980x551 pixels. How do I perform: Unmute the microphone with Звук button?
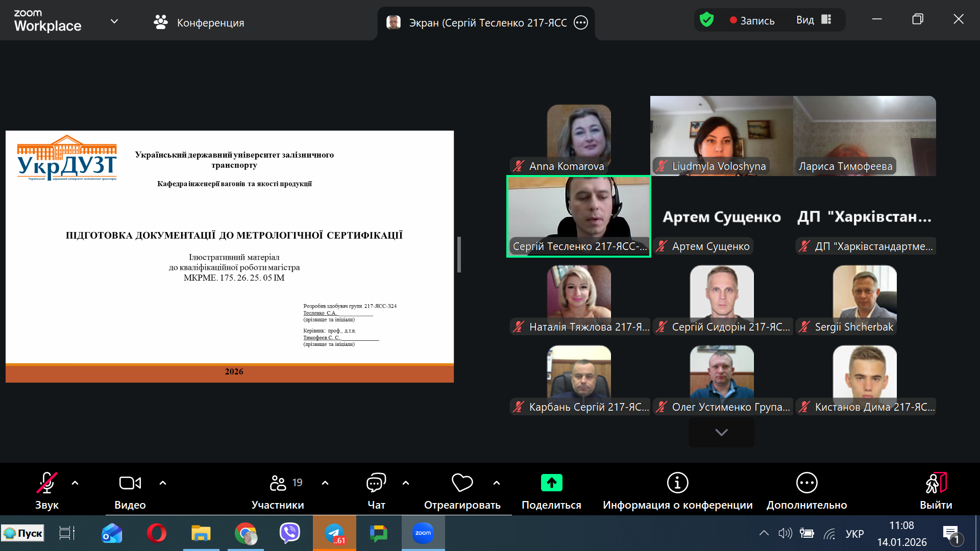click(46, 483)
